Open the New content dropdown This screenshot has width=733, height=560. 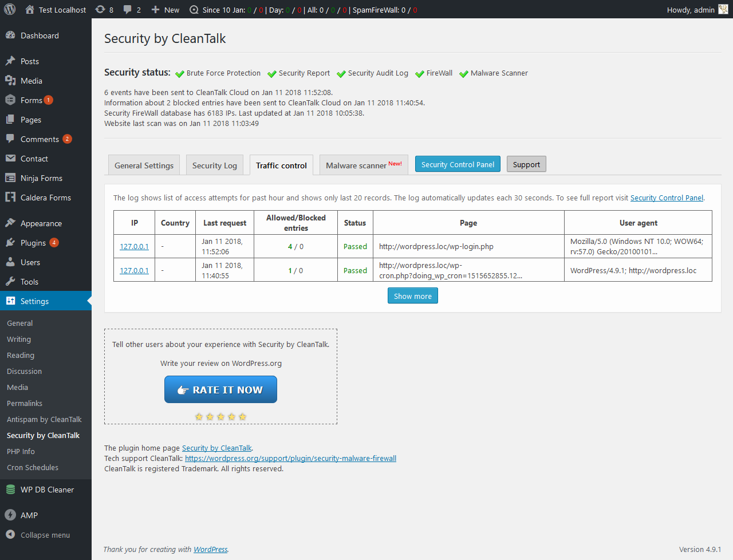click(x=165, y=10)
